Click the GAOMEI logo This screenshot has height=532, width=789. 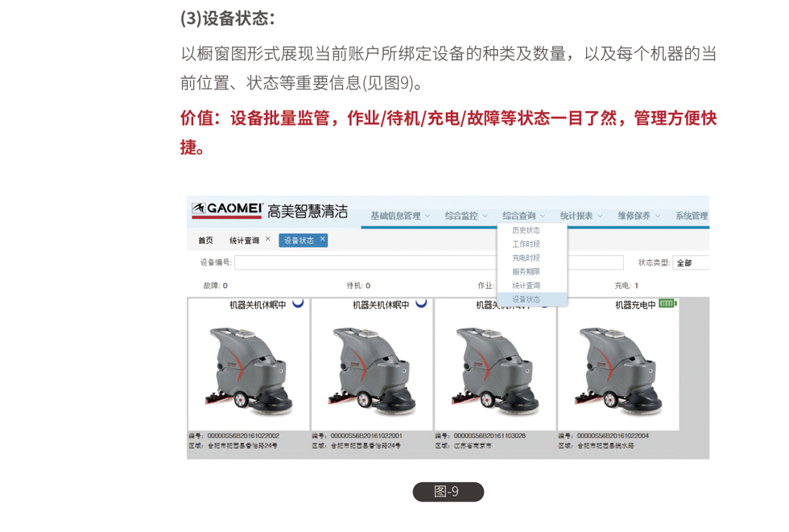(x=228, y=211)
